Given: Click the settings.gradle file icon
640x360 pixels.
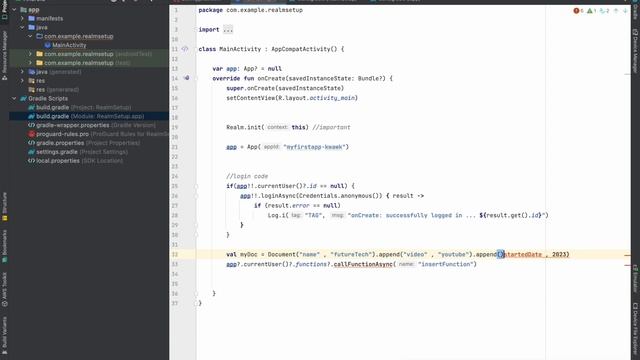Looking at the screenshot, I should [31, 152].
